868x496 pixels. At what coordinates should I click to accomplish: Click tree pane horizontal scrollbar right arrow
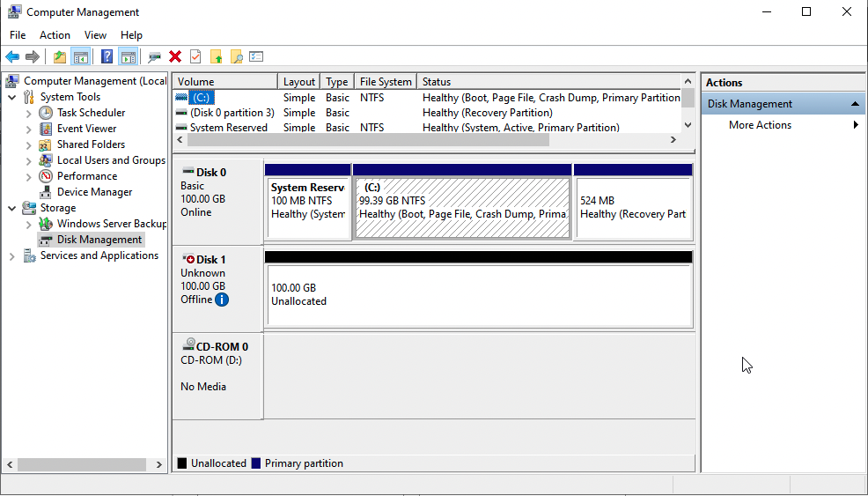point(158,464)
